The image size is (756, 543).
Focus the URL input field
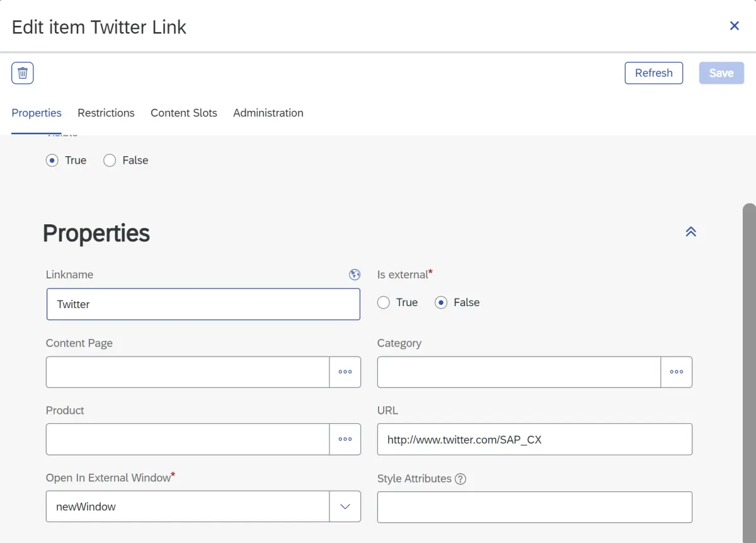[x=534, y=439]
